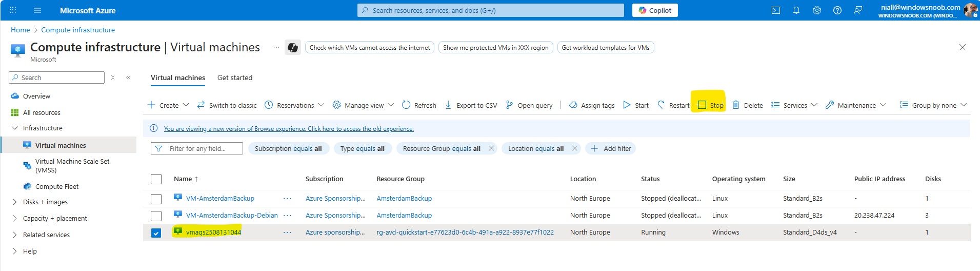Open the VM-AmsterdamBackup-Debian link
The height and width of the screenshot is (271, 980).
tap(232, 216)
